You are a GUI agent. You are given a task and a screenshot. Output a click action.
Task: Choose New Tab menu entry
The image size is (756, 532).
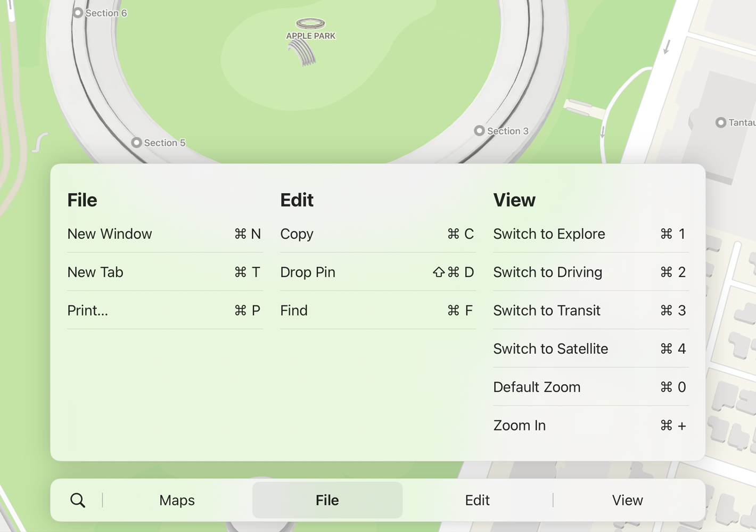[x=165, y=272]
